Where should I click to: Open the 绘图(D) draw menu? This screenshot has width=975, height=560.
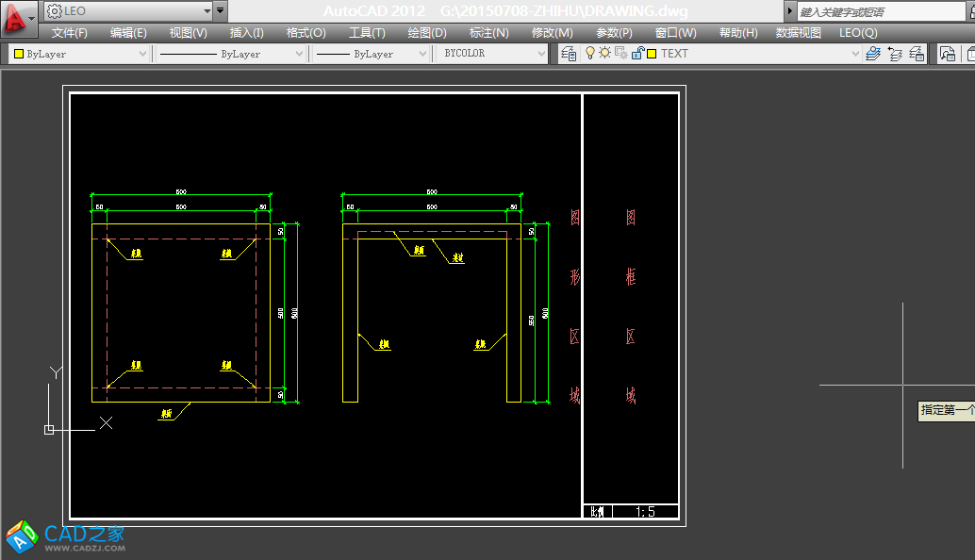click(x=427, y=33)
